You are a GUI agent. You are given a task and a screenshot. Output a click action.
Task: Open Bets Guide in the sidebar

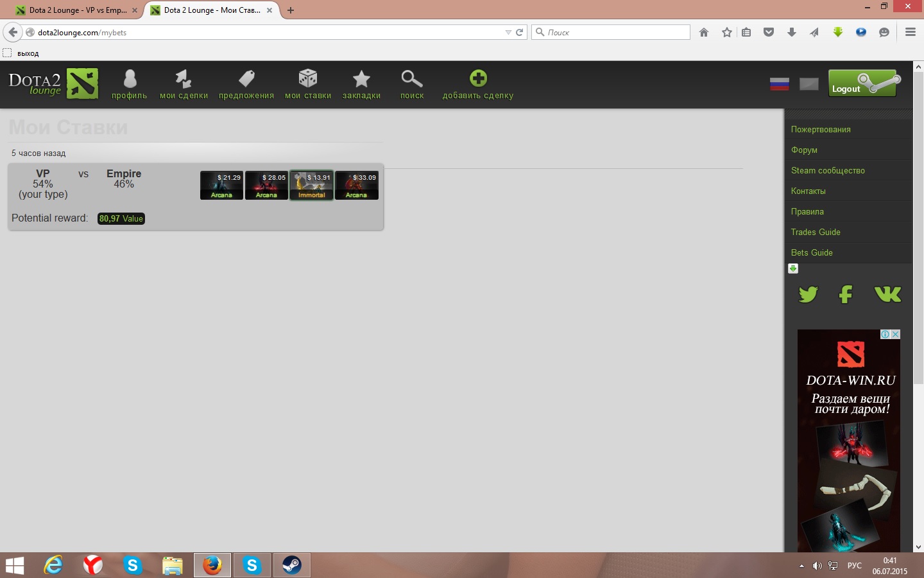tap(812, 252)
